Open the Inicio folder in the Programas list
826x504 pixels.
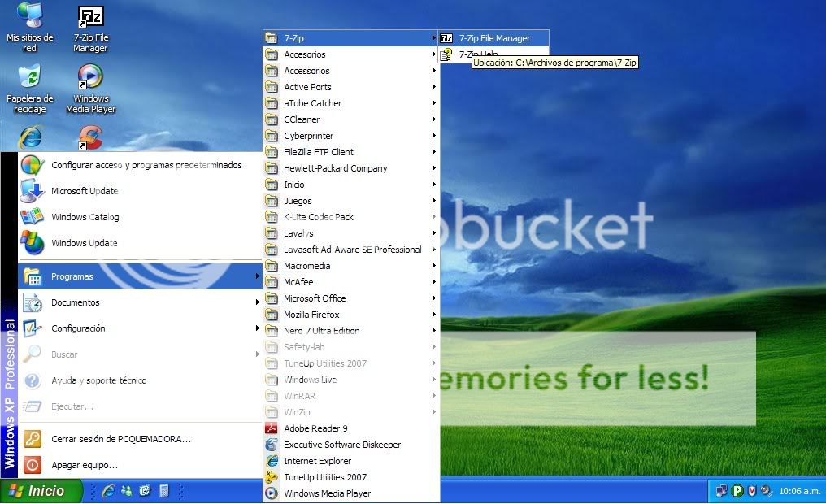click(x=351, y=185)
